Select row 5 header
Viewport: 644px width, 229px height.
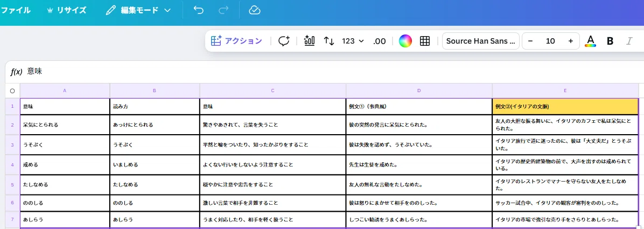pos(12,185)
